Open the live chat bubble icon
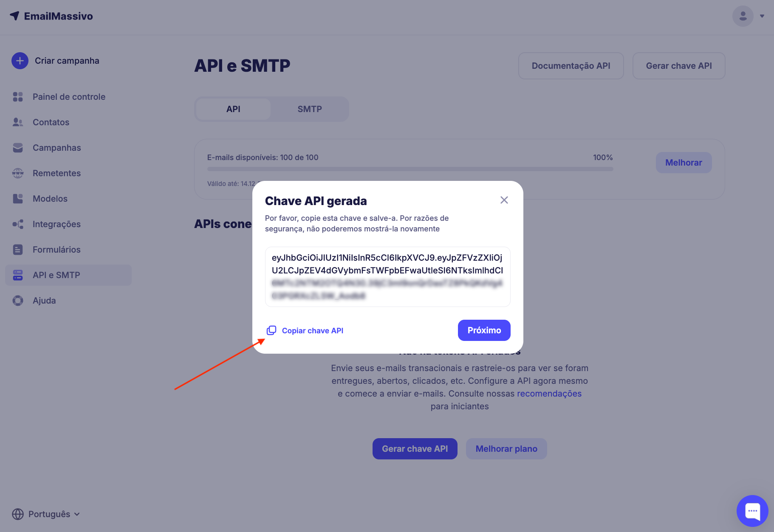The width and height of the screenshot is (774, 532). click(752, 511)
